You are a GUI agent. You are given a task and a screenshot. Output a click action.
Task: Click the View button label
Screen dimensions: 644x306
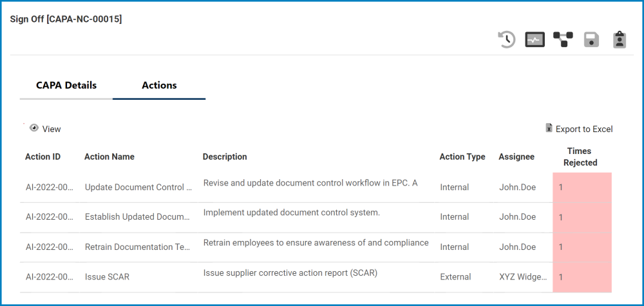(x=52, y=129)
